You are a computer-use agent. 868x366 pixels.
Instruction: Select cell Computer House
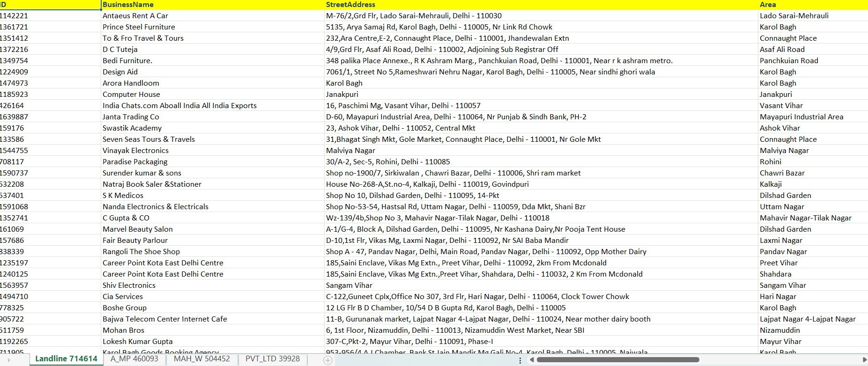[x=212, y=94]
